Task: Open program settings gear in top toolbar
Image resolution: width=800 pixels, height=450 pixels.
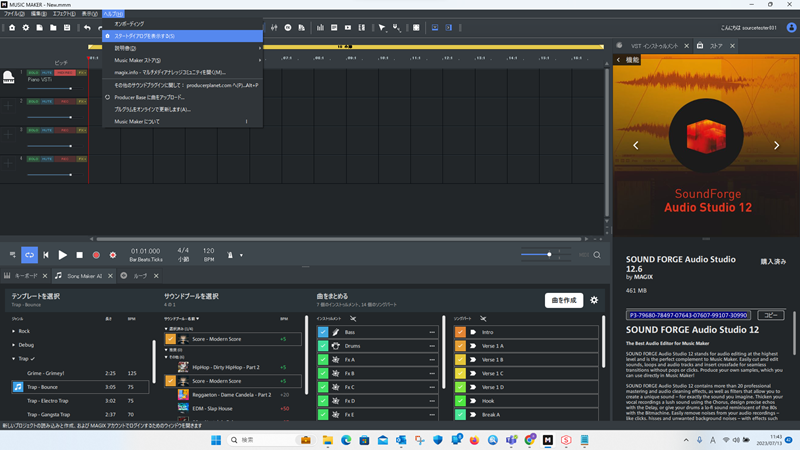Action: tap(26, 28)
